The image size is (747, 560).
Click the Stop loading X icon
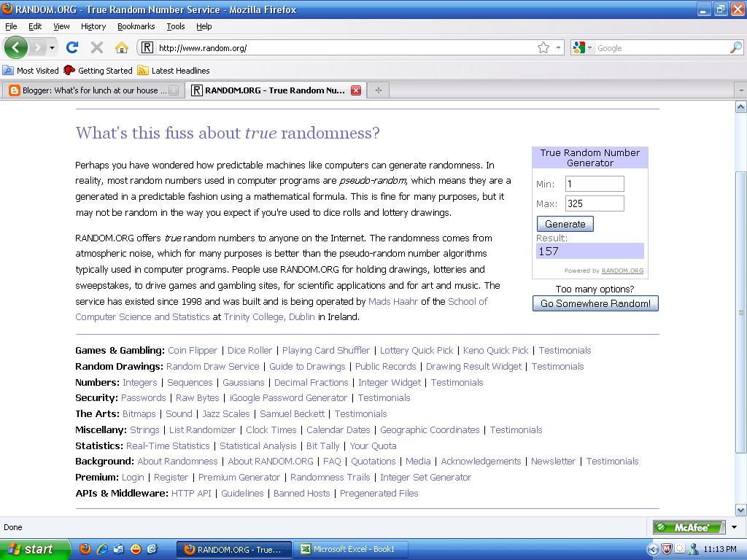97,47
